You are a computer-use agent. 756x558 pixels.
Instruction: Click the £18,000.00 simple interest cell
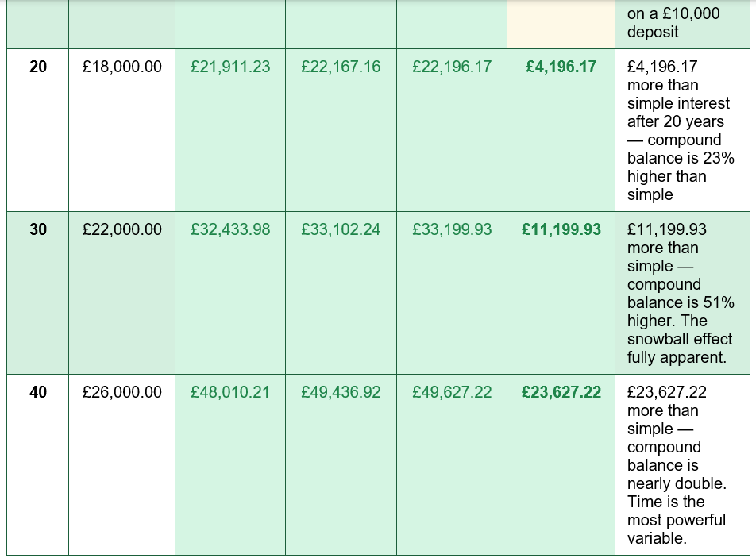point(121,130)
